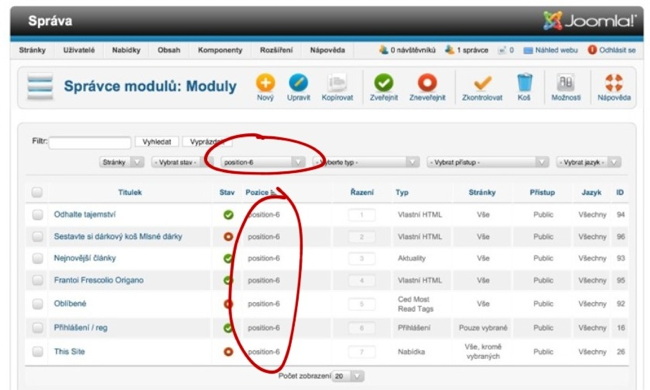Open the Odhalte tajemství module link
Screen dimensions: 650x390
[85, 215]
